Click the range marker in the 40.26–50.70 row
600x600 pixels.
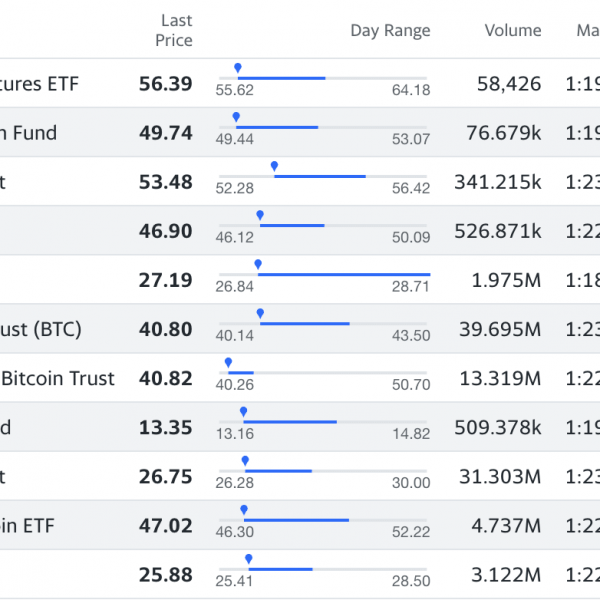pyautogui.click(x=228, y=362)
